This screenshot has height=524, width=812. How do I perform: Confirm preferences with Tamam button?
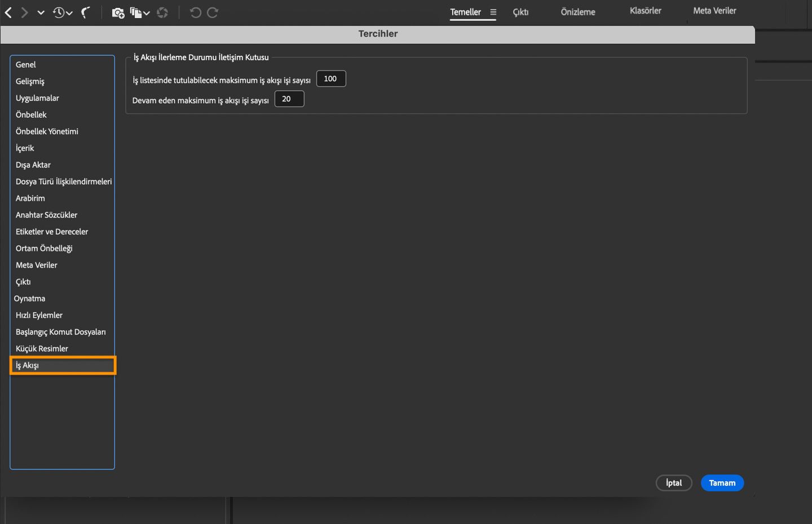point(722,483)
